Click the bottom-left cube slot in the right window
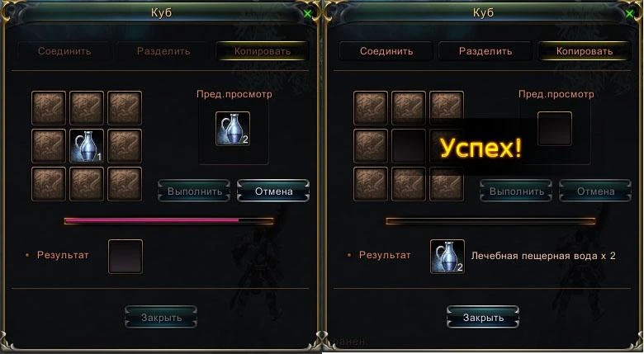Screen dimensions: 644x354 [371, 184]
